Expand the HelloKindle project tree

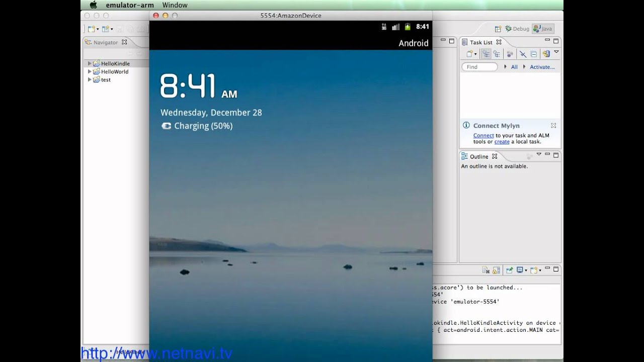pos(90,63)
